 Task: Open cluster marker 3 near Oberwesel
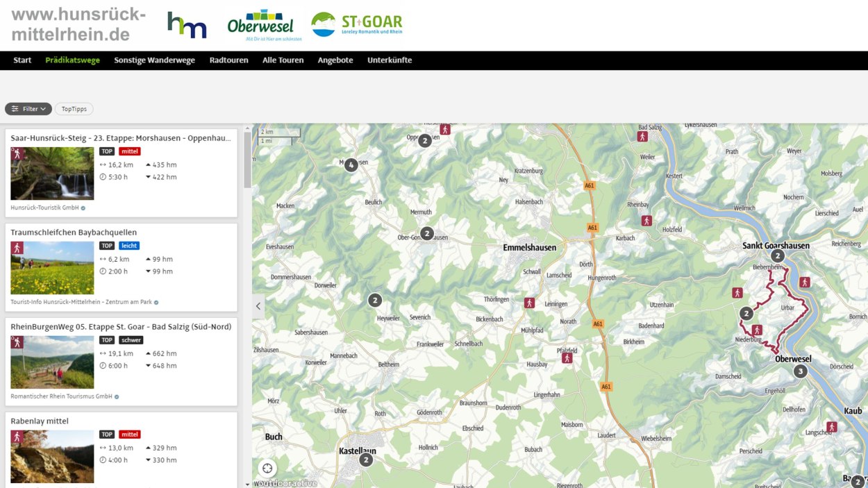(x=801, y=371)
